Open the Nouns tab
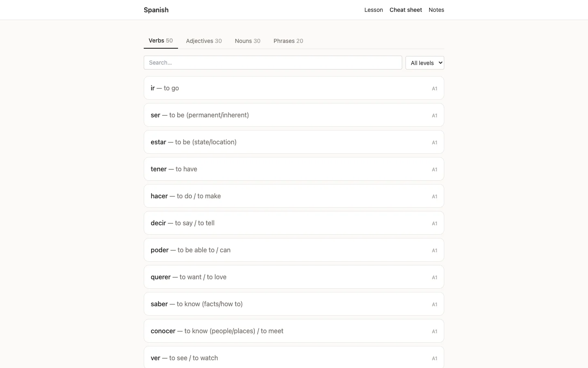 coord(247,41)
